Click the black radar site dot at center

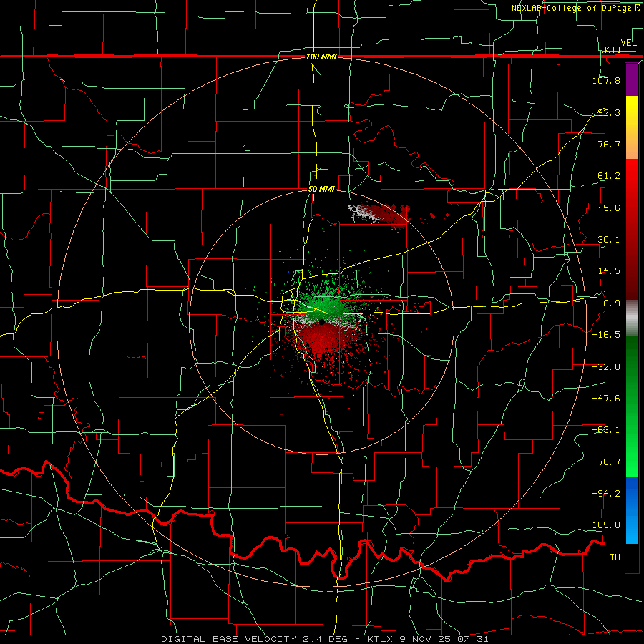coord(321,322)
